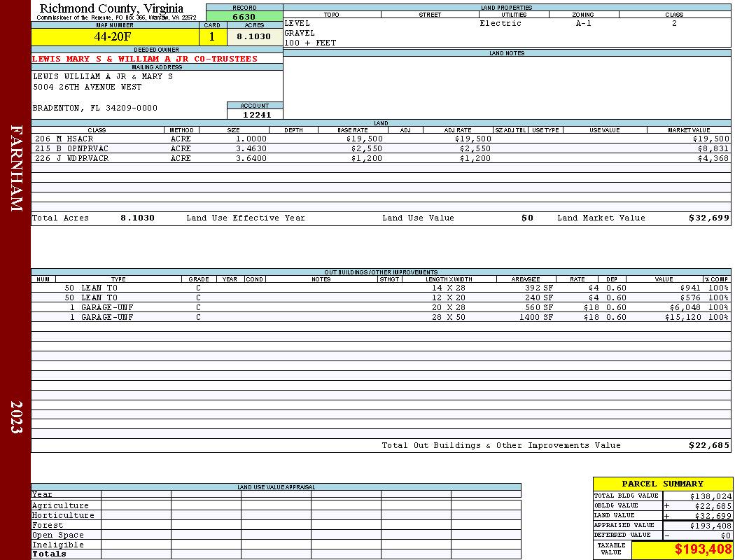Select the Electric utilities value
This screenshot has height=560, width=735.
point(500,23)
